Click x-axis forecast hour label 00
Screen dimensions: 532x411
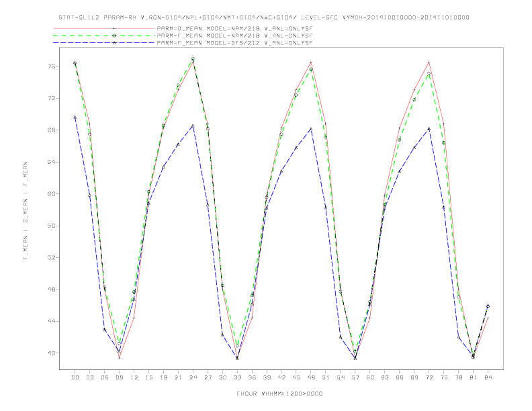coord(75,377)
